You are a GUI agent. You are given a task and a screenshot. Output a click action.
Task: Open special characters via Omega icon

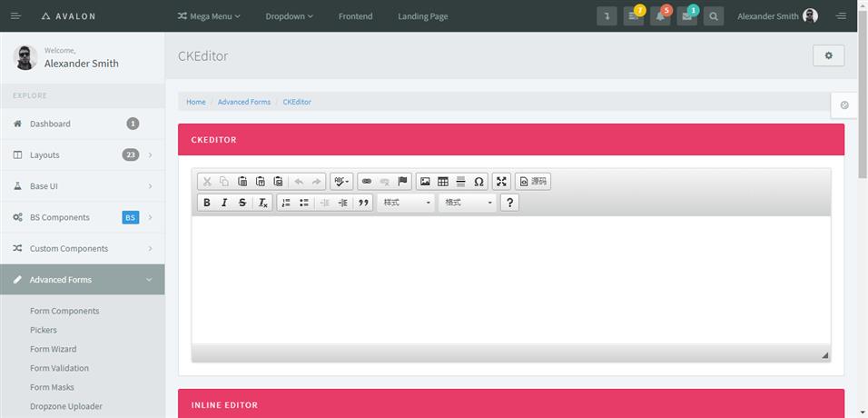tap(478, 181)
